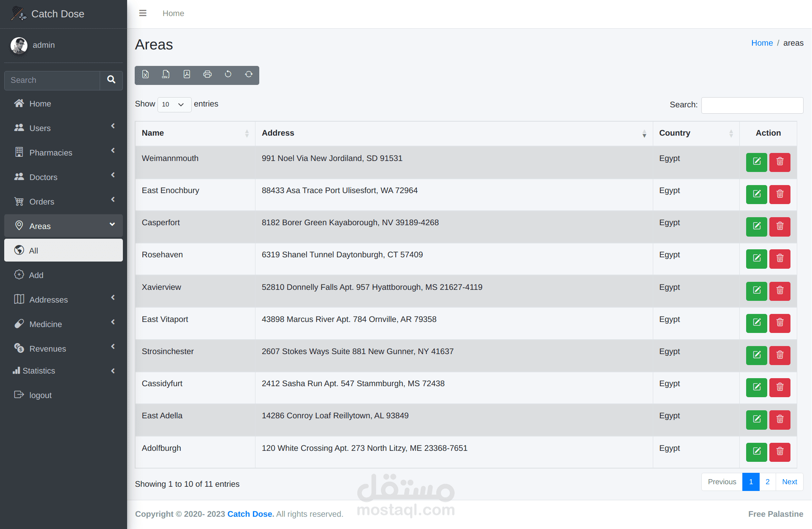Image resolution: width=812 pixels, height=529 pixels.
Task: Click Home breadcrumb link
Action: [x=762, y=43]
